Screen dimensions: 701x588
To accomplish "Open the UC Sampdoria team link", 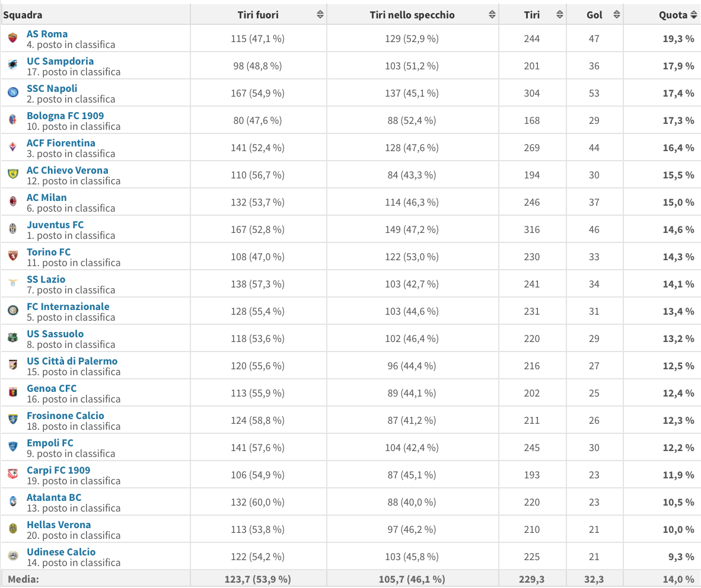I will pos(60,61).
